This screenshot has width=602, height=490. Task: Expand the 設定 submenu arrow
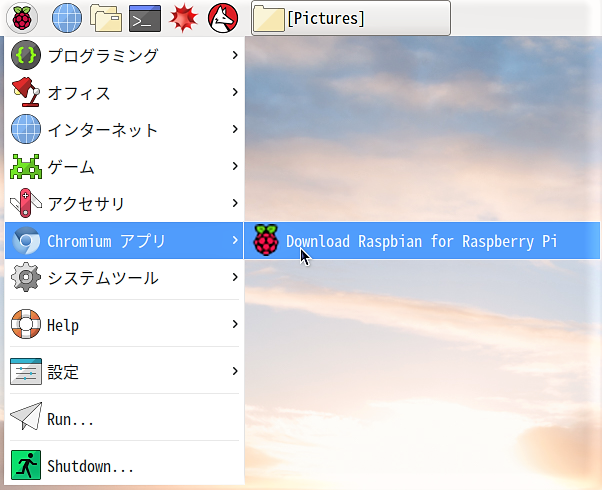click(235, 371)
